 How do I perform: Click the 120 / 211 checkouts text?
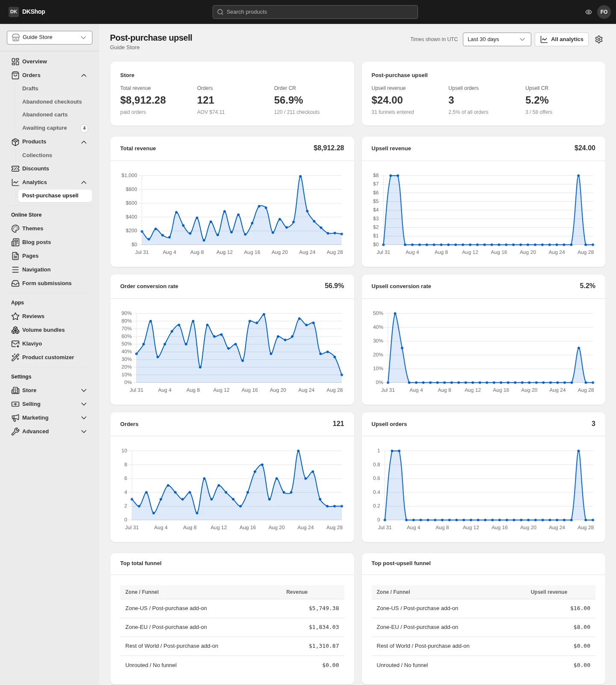click(x=297, y=112)
